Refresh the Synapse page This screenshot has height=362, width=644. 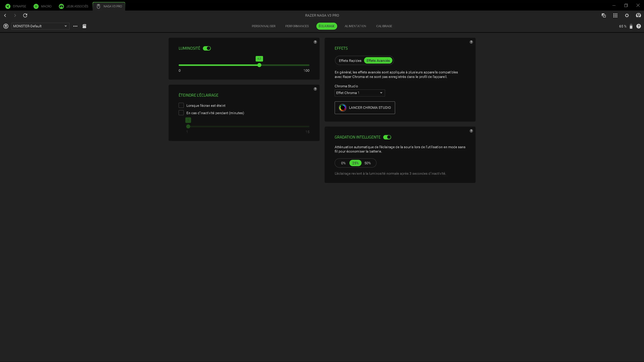coord(25,15)
